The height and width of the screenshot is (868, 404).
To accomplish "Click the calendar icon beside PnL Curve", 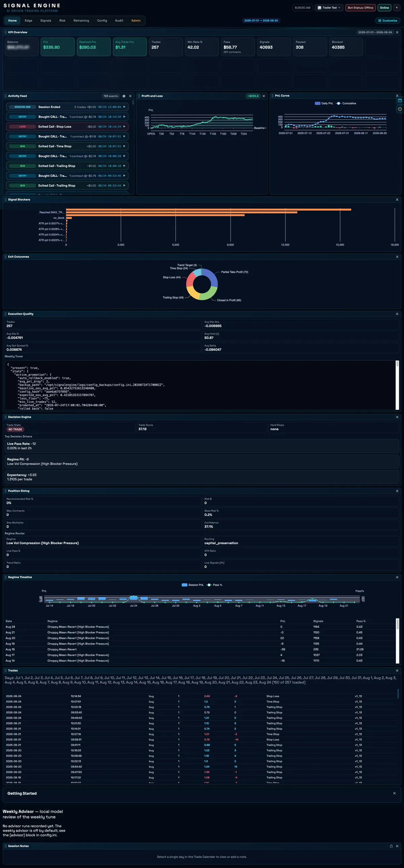I will click(400, 101).
